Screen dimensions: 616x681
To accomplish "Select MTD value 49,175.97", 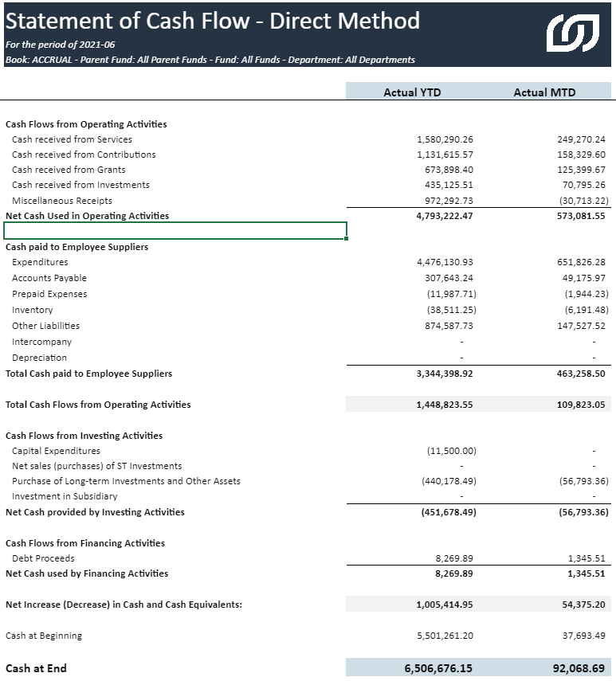I will point(584,278).
